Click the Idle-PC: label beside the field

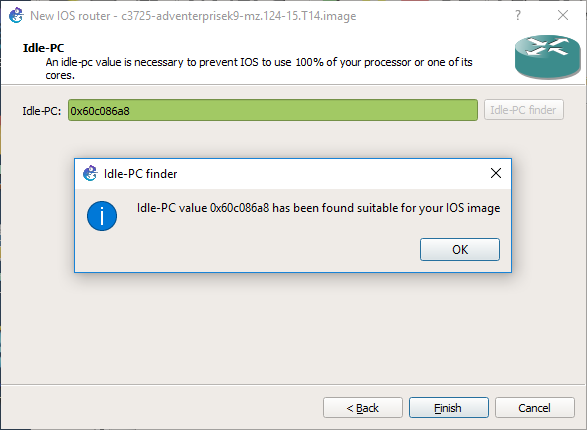[x=42, y=111]
